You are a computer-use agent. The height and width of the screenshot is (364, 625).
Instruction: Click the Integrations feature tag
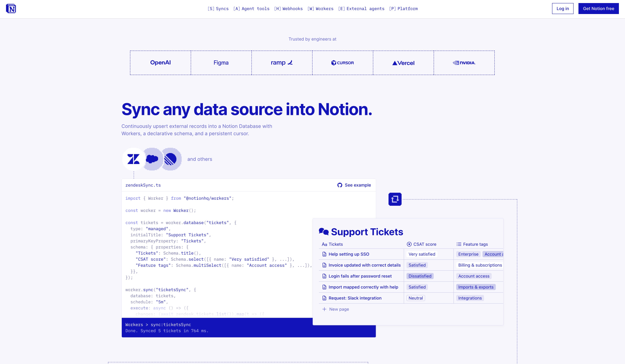pyautogui.click(x=470, y=298)
